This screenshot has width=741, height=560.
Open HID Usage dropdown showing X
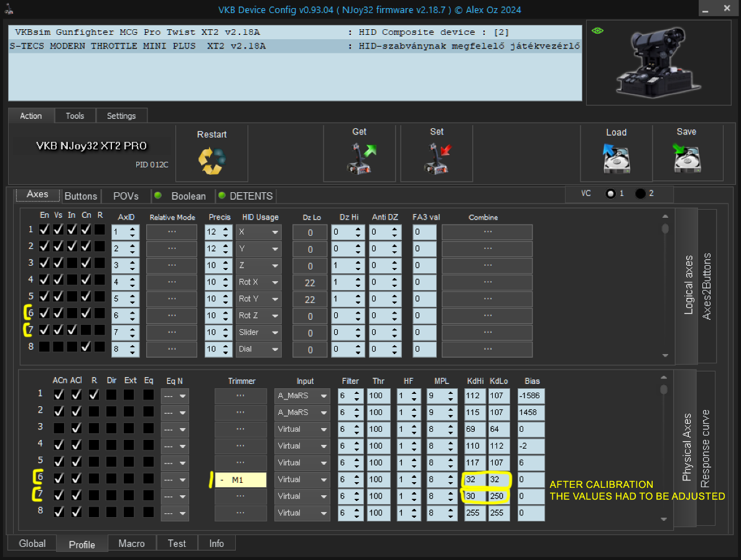coord(258,232)
